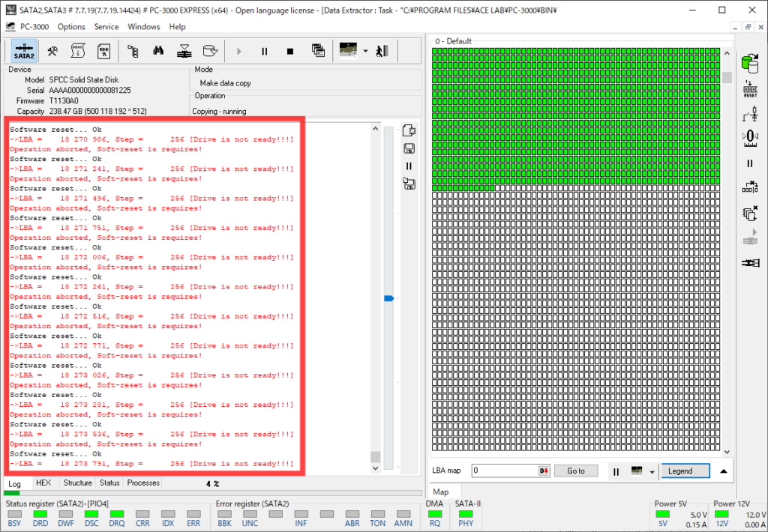Viewport: 768px width, 532px height.
Task: Click the power switch icon in right sidebar
Action: coord(750,114)
